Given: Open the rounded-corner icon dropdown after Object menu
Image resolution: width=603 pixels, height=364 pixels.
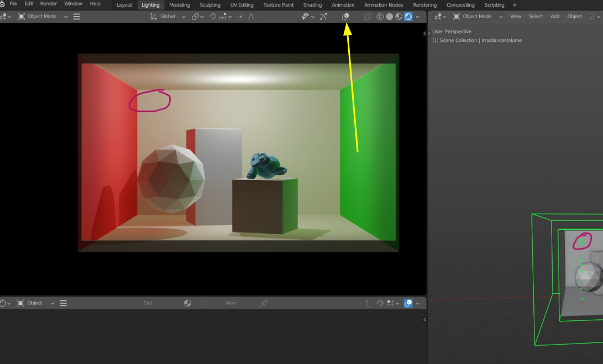Looking at the screenshot, I should 594,17.
